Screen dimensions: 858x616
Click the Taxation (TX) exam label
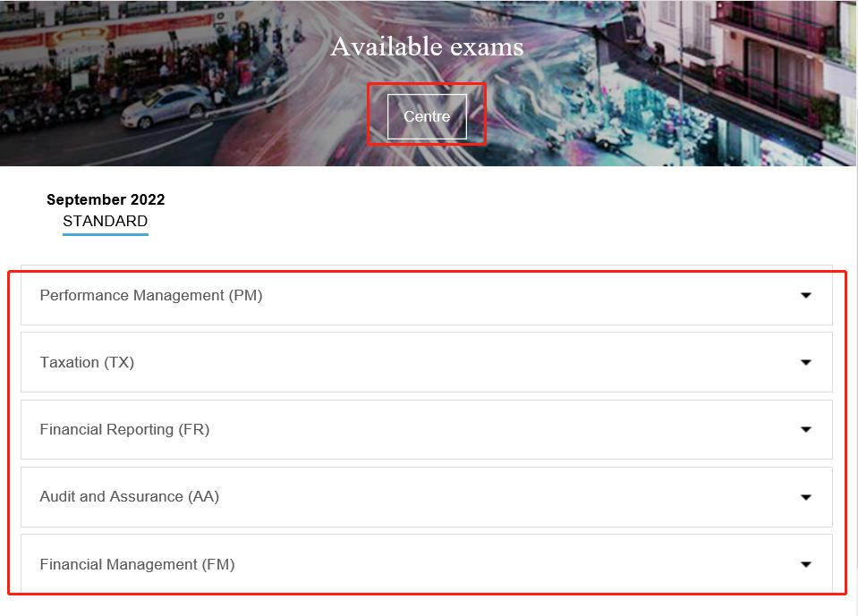click(87, 362)
